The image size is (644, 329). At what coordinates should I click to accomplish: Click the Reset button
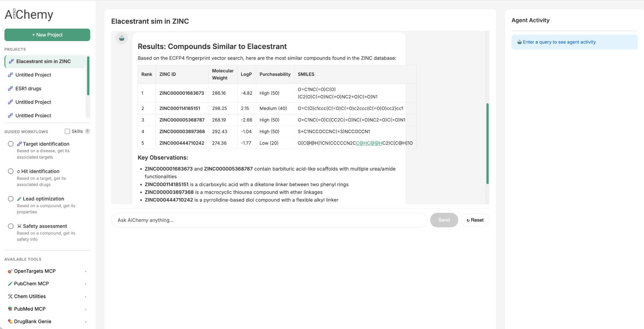[475, 220]
